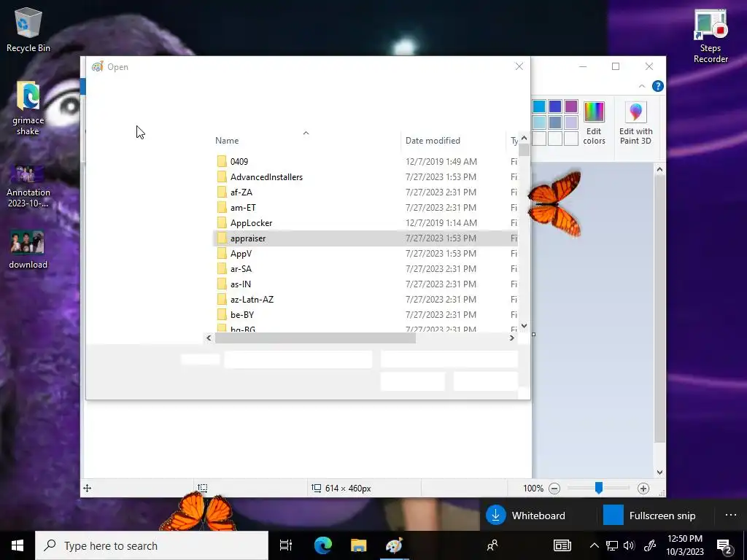Zoom in with the plus button in Paint

pos(643,488)
